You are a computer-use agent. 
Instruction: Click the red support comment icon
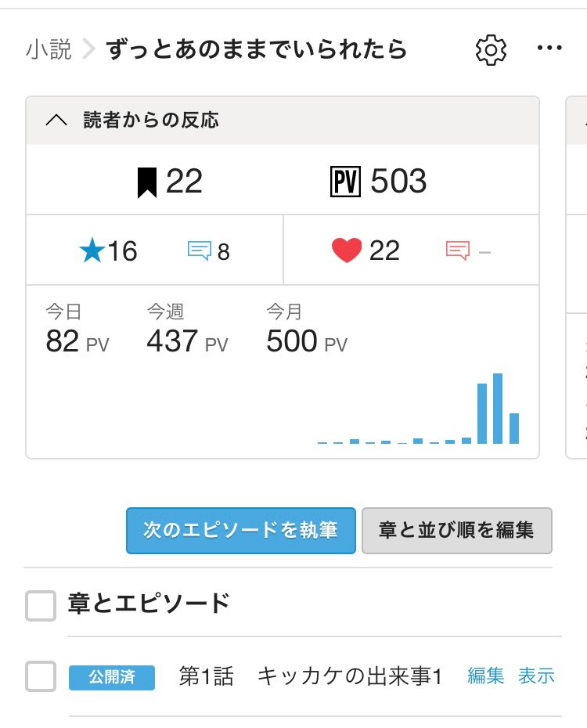pos(457,250)
